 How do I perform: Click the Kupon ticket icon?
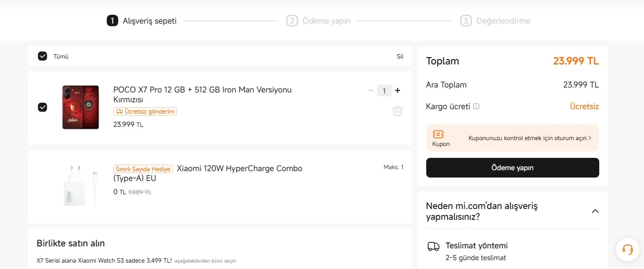pyautogui.click(x=439, y=134)
